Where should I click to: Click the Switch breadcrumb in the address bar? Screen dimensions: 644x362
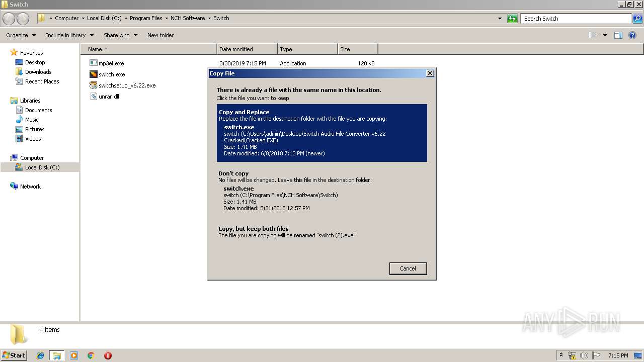point(221,18)
